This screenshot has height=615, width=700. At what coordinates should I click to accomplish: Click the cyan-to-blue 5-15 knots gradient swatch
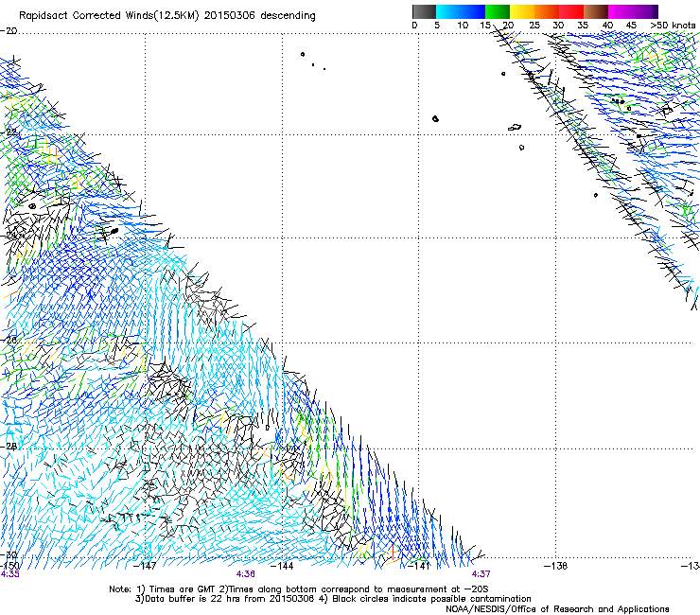tap(461, 11)
